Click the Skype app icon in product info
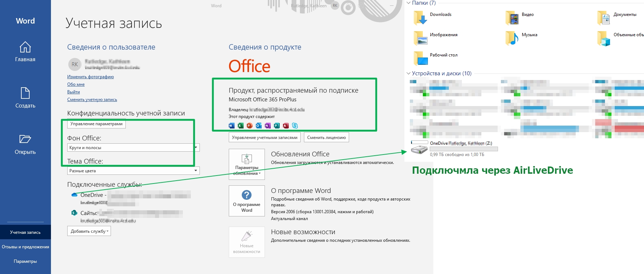The width and height of the screenshot is (644, 274). 295,126
